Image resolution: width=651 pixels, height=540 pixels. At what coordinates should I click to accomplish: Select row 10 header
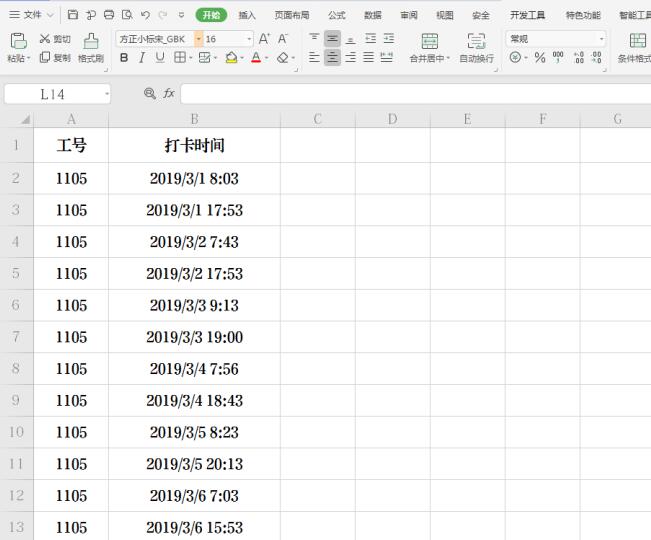pos(17,432)
